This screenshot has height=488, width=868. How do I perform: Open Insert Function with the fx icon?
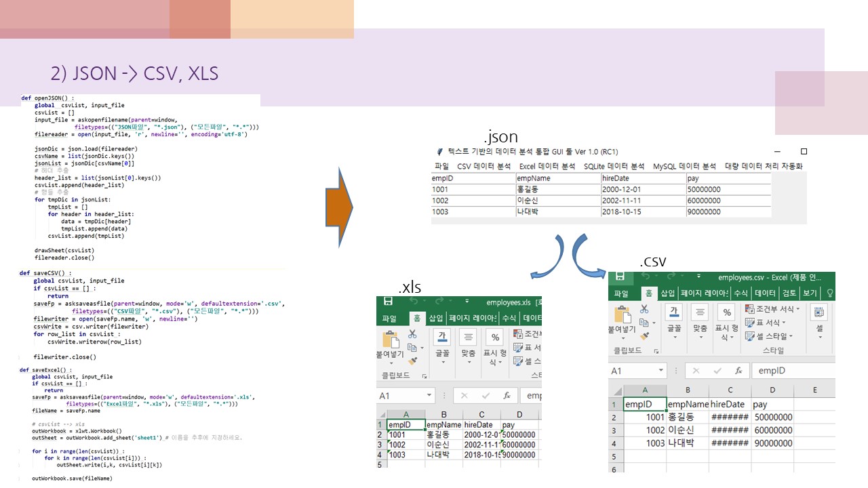tap(738, 371)
